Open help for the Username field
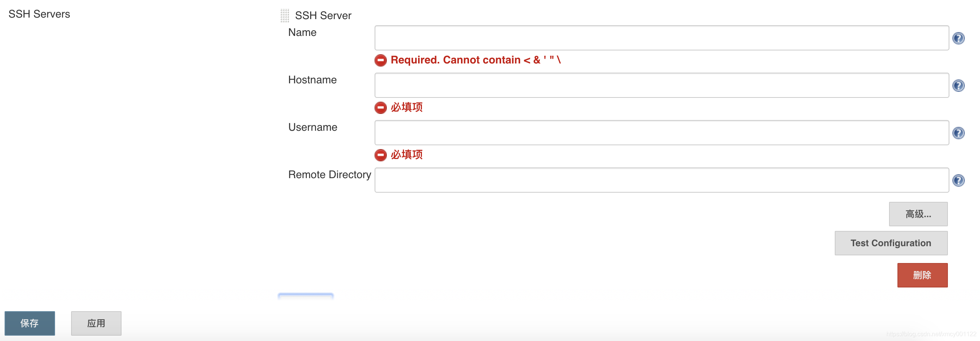The image size is (980, 341). [958, 133]
